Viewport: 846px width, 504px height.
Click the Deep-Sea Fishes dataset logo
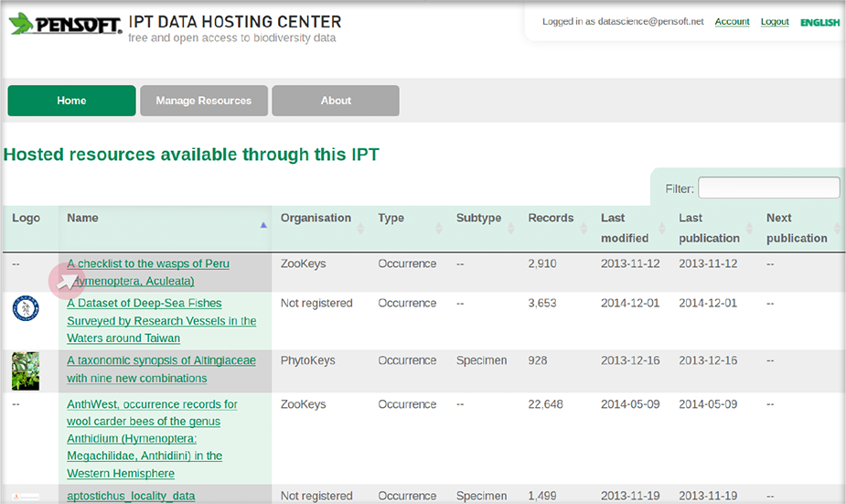click(26, 308)
